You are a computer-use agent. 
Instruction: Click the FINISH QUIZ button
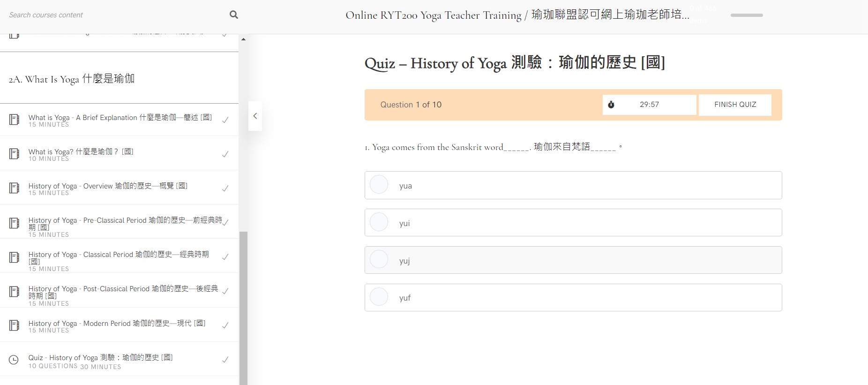point(735,105)
